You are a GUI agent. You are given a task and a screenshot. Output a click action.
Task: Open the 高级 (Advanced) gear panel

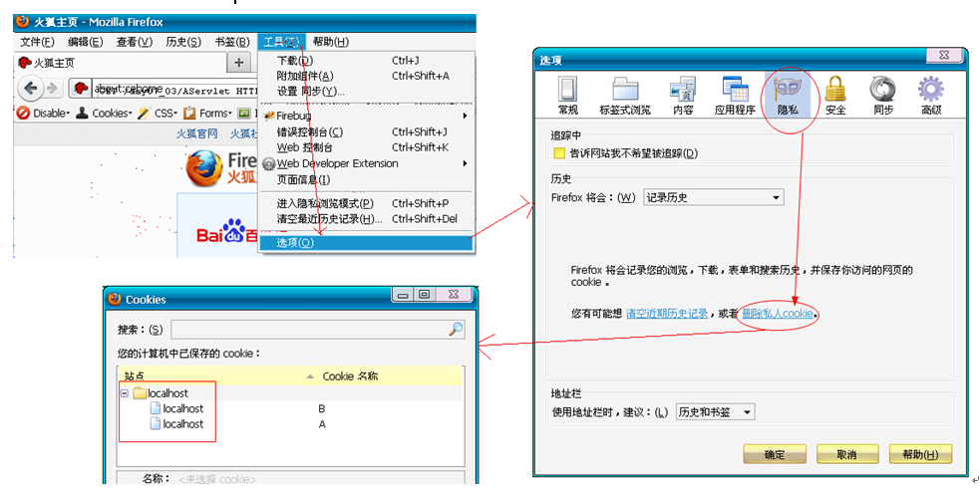click(x=931, y=95)
